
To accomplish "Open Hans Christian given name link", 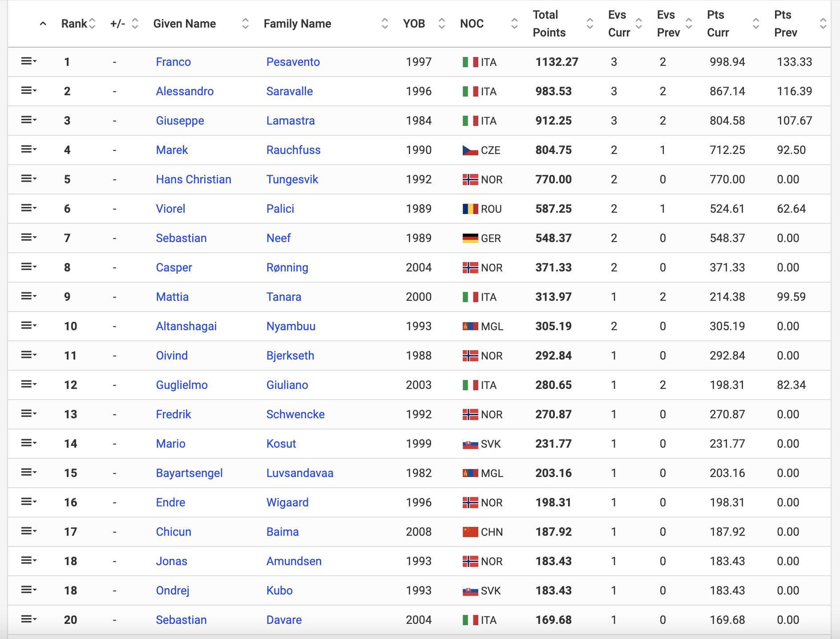I will [x=194, y=179].
